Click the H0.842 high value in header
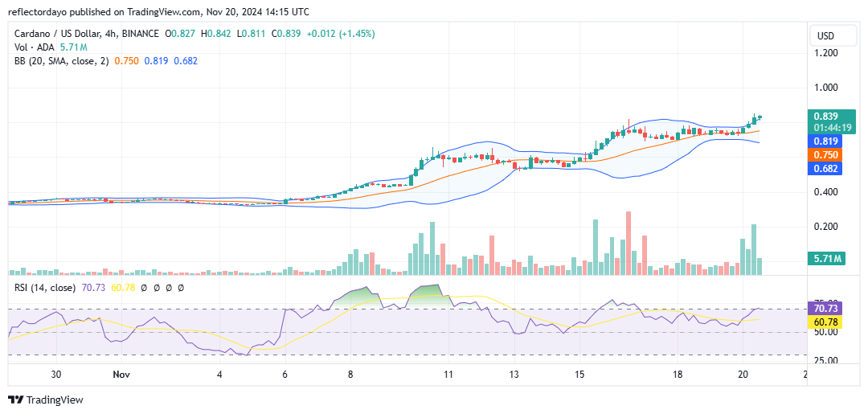The image size is (868, 414). click(216, 34)
